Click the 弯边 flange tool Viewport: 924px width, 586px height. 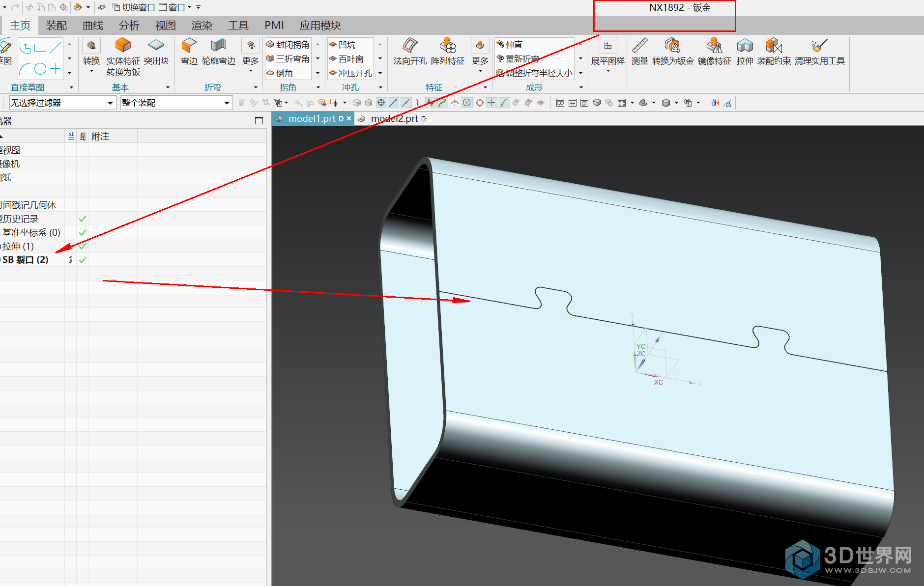189,52
